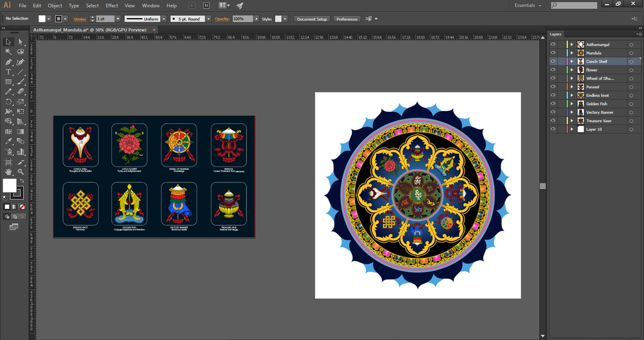This screenshot has height=340, width=644.
Task: Select the Magic Wand tool
Action: click(8, 52)
